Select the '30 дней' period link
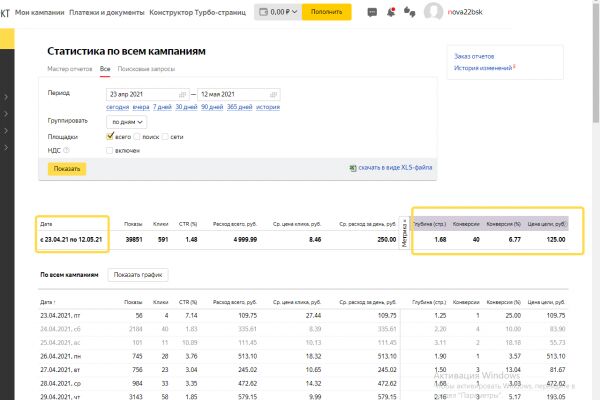This screenshot has height=400, width=600. [186, 107]
